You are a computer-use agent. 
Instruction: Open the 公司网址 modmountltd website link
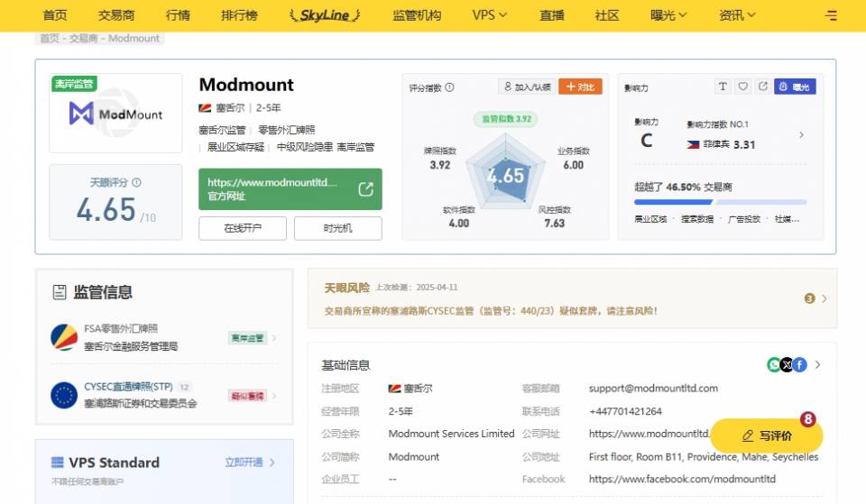[649, 434]
